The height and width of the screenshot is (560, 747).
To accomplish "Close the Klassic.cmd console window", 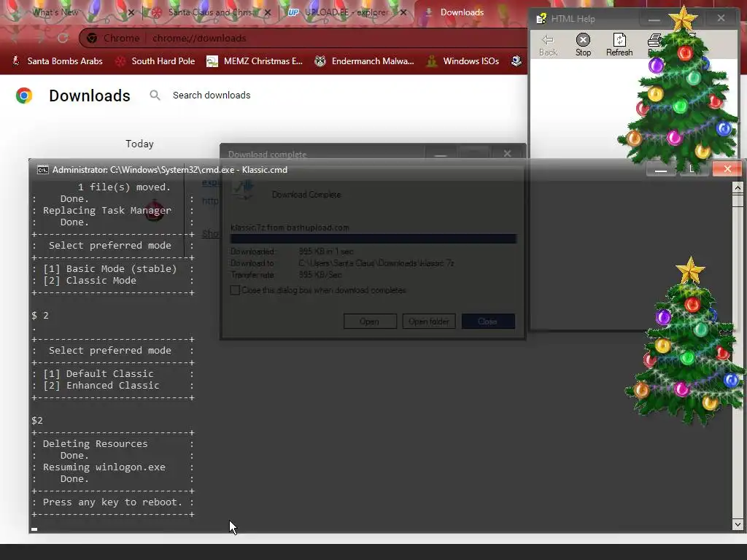I will [x=727, y=169].
